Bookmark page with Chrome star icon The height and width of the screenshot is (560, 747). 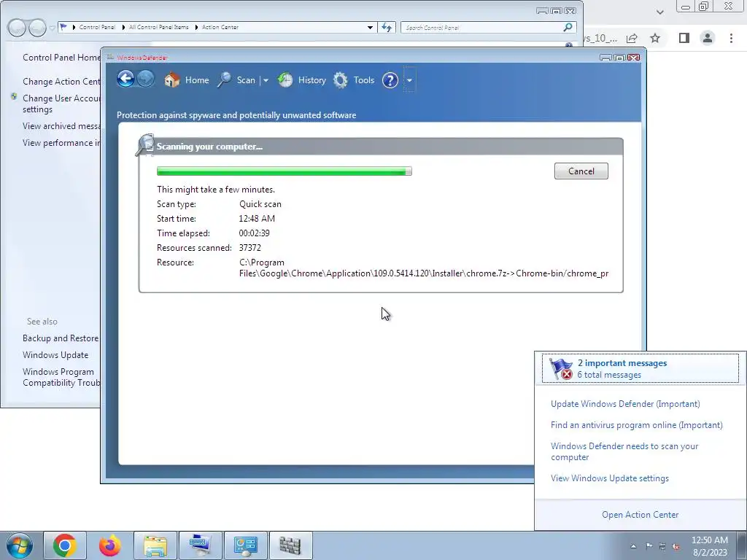coord(655,38)
